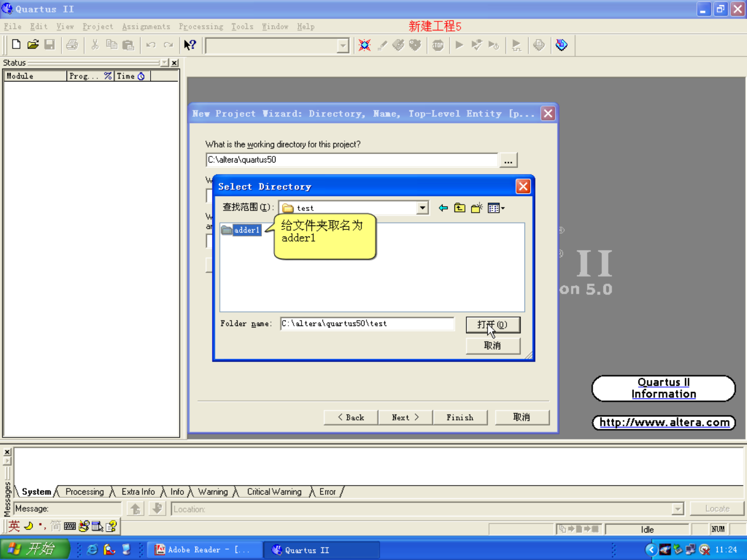
Task: Expand the 查找范围 test folder dropdown
Action: pyautogui.click(x=422, y=208)
